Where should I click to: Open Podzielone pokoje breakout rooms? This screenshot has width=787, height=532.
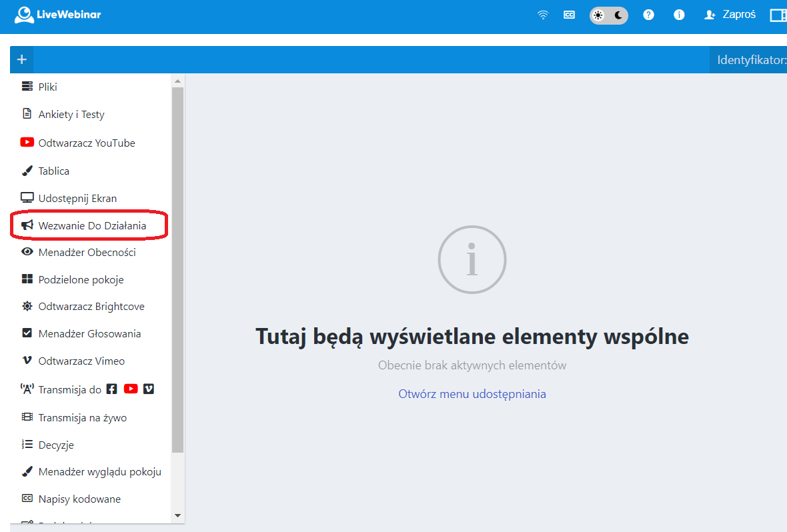point(81,280)
